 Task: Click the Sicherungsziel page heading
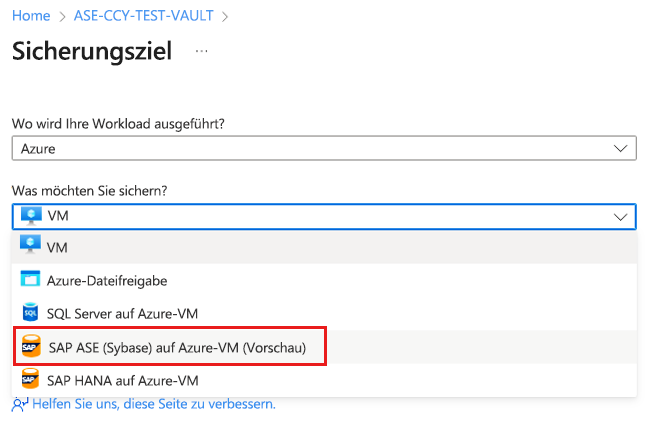[92, 51]
